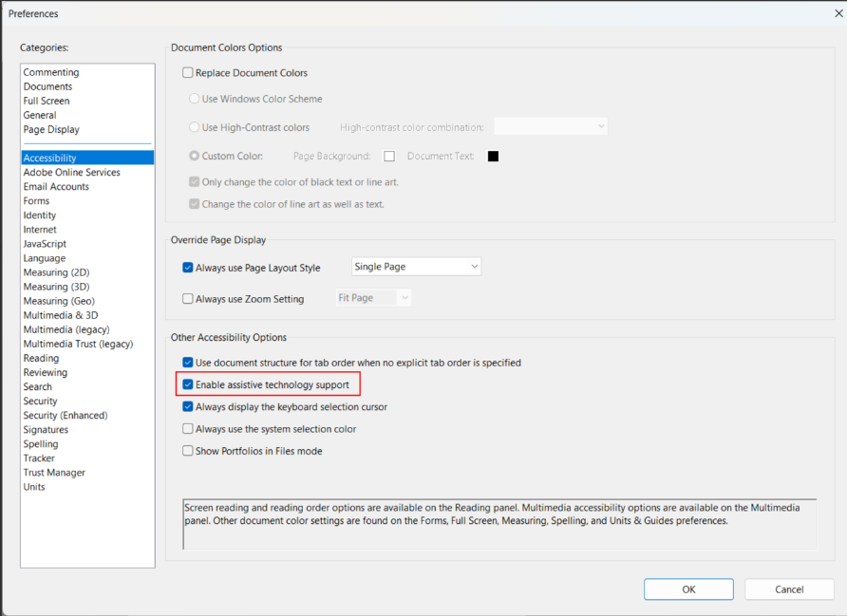Check Replace Document Colors checkbox
The width and height of the screenshot is (847, 616).
coord(187,73)
